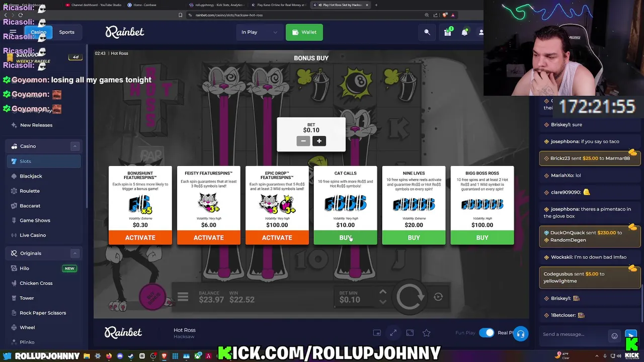The image size is (644, 362).
Task: Open Brave browser from the taskbar
Action: pos(164,356)
